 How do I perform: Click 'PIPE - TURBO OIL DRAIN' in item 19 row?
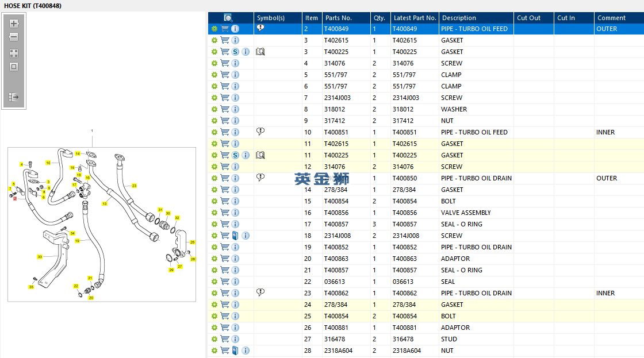coord(477,247)
